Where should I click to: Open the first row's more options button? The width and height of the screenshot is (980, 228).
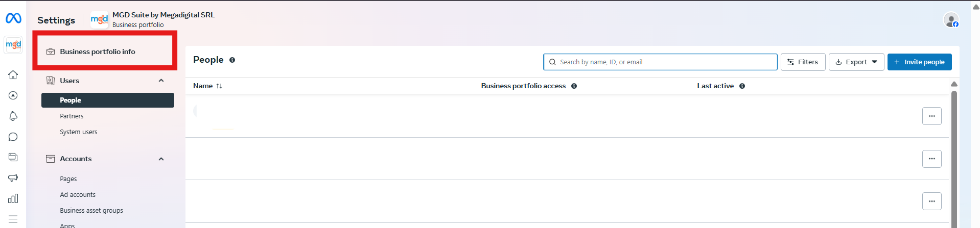(x=931, y=116)
